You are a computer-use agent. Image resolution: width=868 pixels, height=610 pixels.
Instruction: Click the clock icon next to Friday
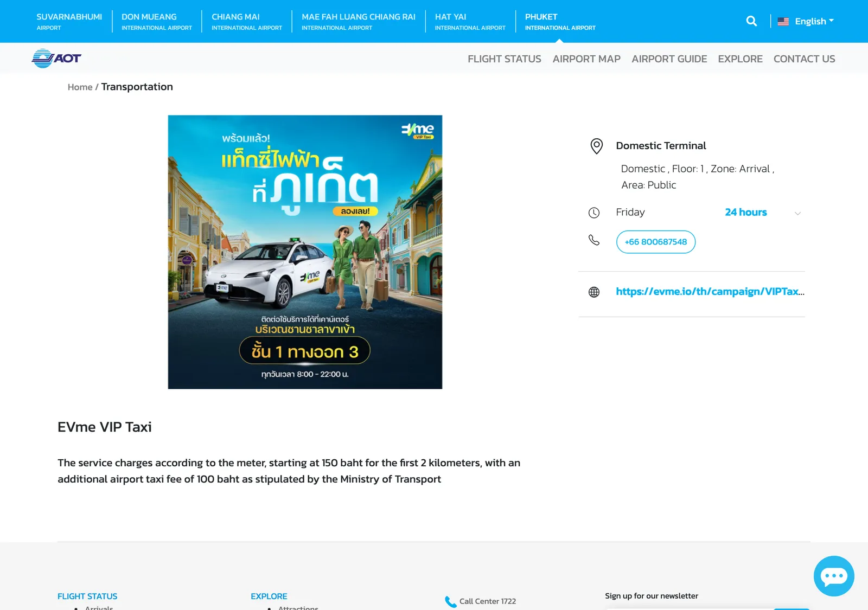tap(594, 213)
